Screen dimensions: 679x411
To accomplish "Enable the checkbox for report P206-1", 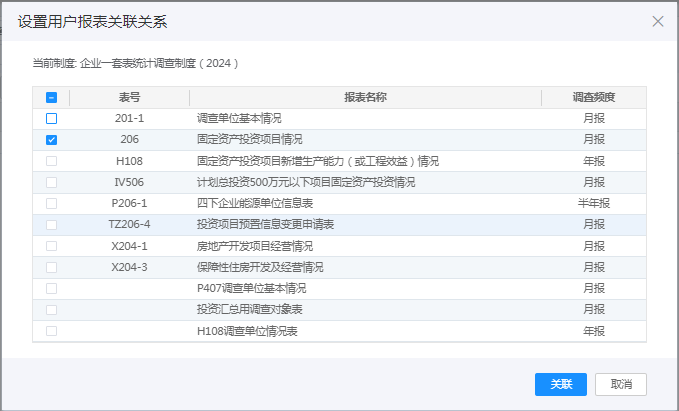I will [x=51, y=203].
